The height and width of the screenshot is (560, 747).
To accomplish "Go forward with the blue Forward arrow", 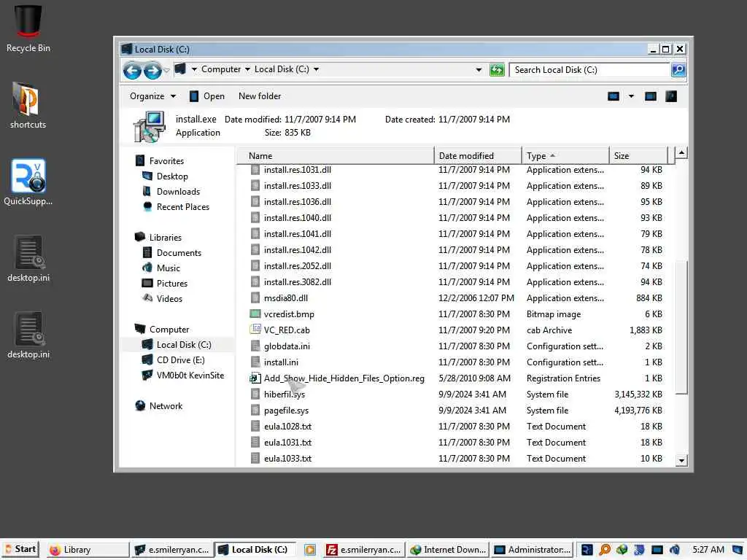I will [152, 71].
